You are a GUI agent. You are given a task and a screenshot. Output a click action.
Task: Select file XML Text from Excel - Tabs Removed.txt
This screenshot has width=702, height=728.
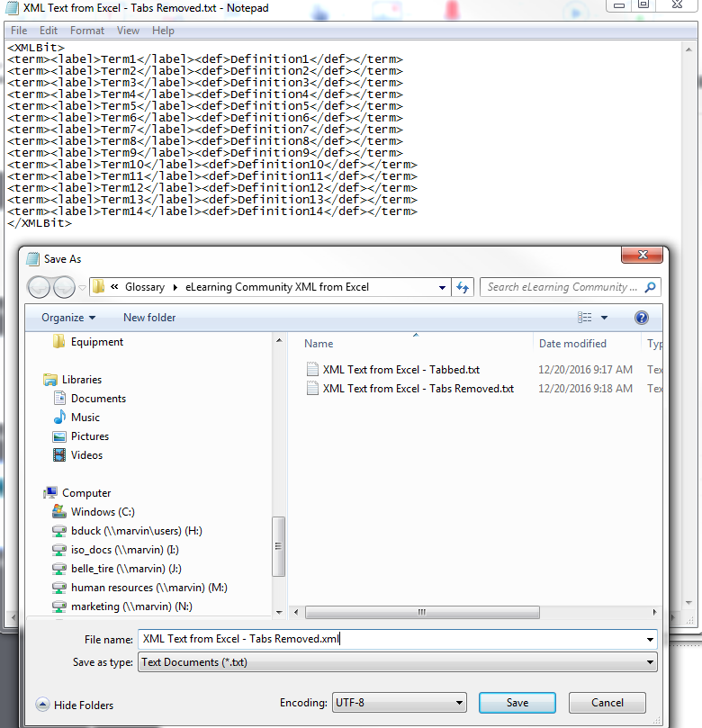[410, 389]
